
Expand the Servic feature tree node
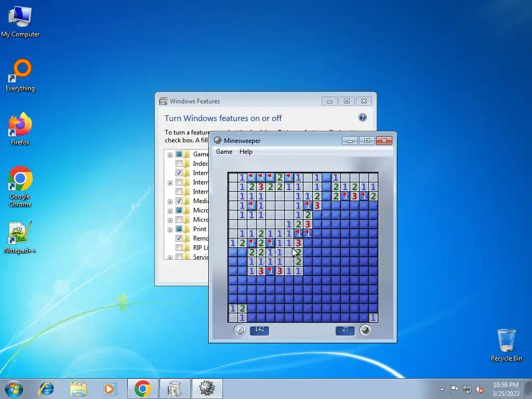coord(170,257)
